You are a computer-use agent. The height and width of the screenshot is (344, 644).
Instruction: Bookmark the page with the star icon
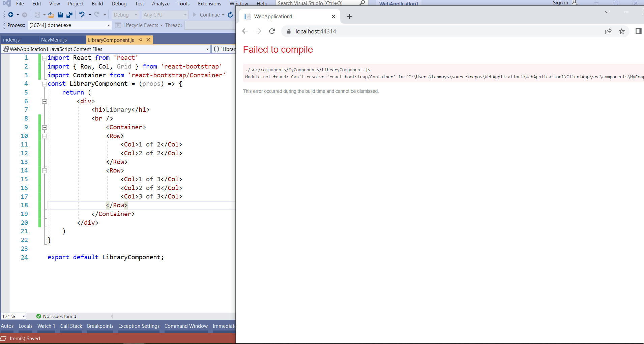(622, 31)
